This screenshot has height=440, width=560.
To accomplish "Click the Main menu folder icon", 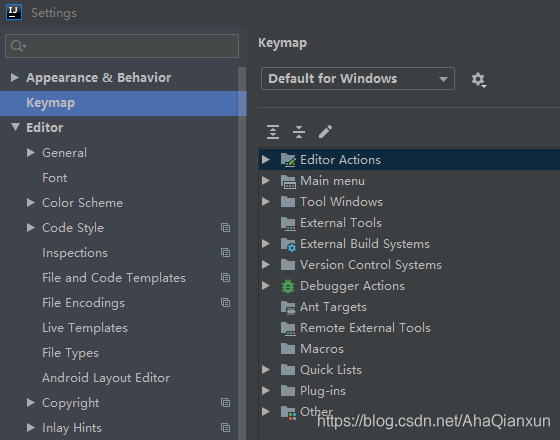I will coord(288,181).
